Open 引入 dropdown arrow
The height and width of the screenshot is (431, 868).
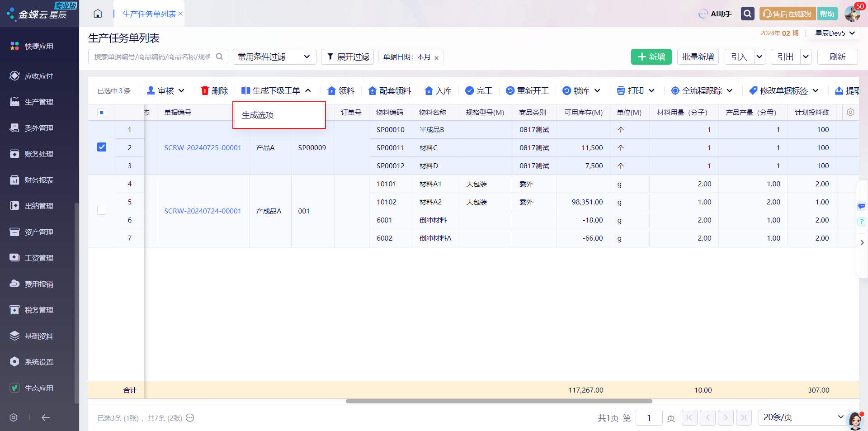point(759,57)
